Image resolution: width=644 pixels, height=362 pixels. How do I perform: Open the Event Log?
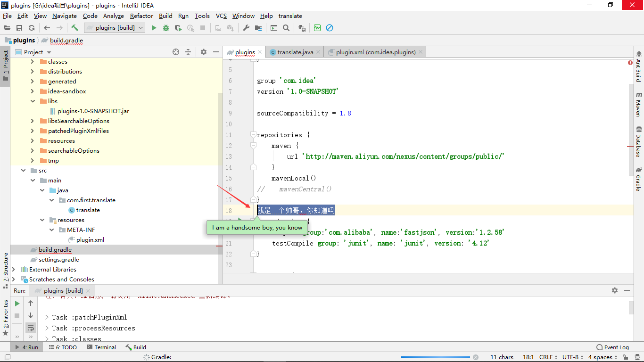point(612,347)
